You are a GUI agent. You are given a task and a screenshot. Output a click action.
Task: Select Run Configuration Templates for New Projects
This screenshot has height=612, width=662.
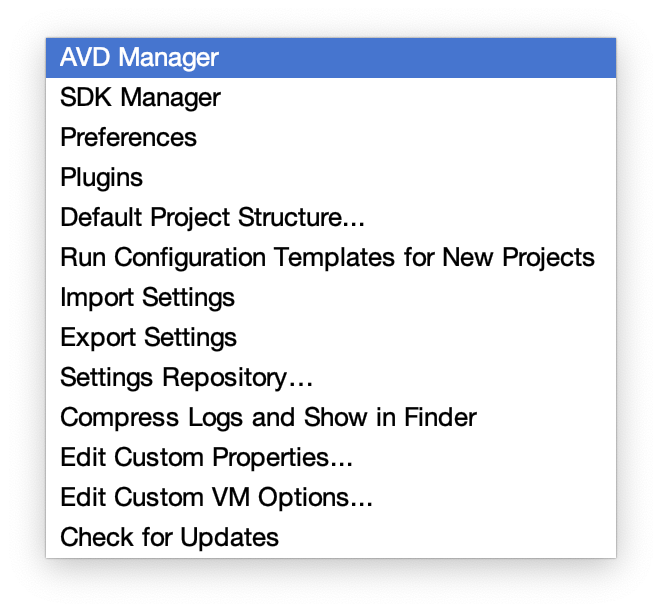click(x=327, y=257)
